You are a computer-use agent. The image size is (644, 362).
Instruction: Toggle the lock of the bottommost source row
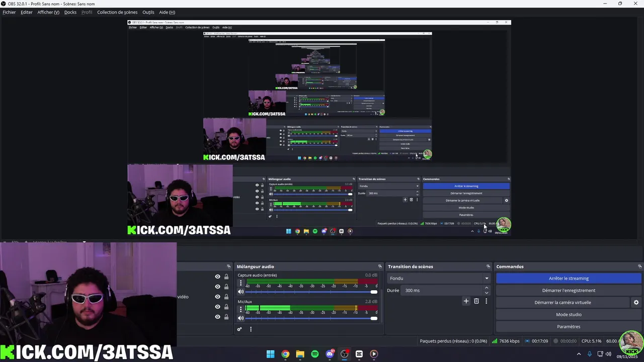point(226,317)
